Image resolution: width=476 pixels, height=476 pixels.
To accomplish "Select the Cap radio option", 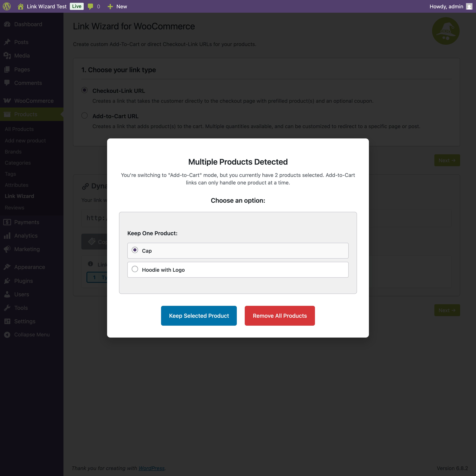I will pyautogui.click(x=135, y=250).
